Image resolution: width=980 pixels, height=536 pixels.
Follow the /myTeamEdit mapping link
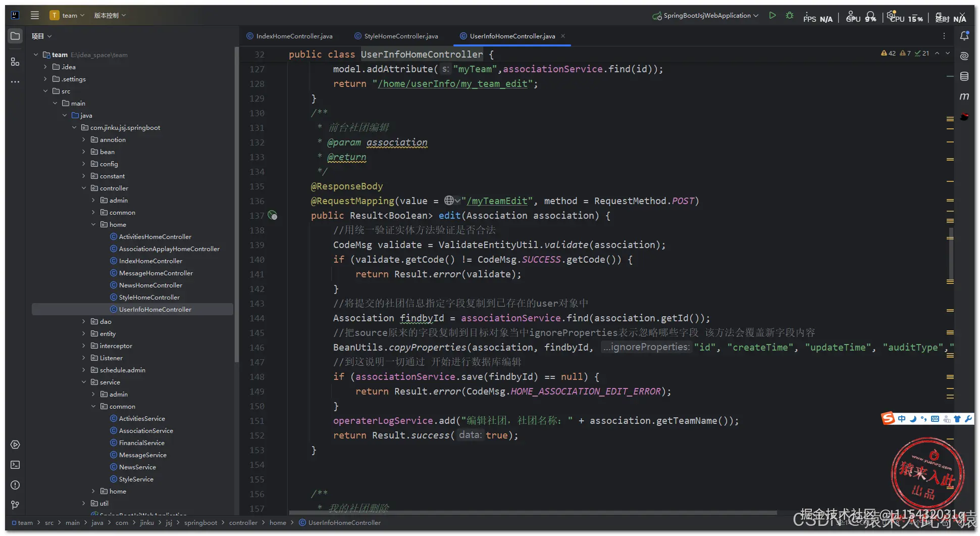(x=497, y=201)
